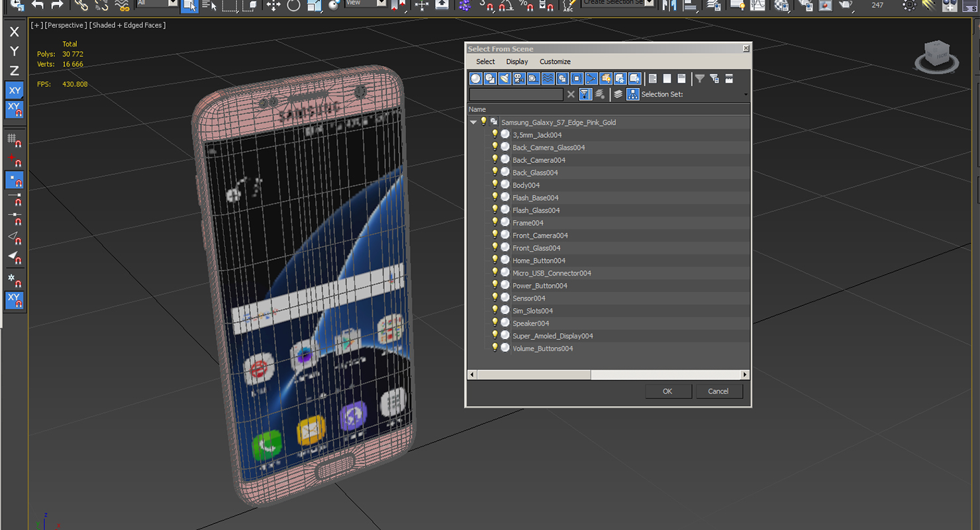Click Select All icon in dialog toolbar
980x530 pixels.
click(x=652, y=79)
